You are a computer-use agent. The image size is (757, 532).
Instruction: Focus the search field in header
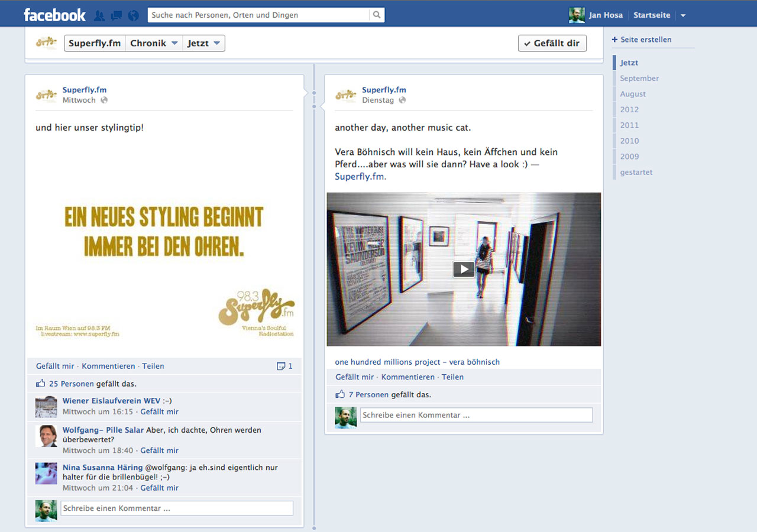tap(258, 15)
